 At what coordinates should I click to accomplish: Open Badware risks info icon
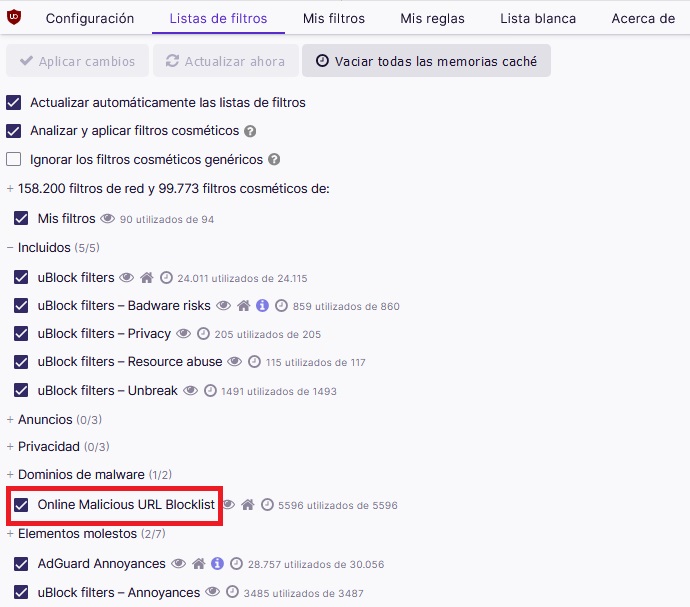[262, 305]
